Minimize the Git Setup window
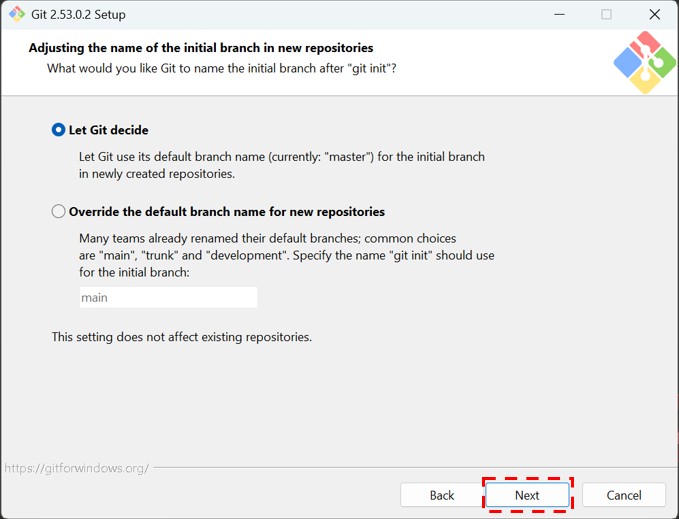Screen dimensions: 679x519 point(559,15)
